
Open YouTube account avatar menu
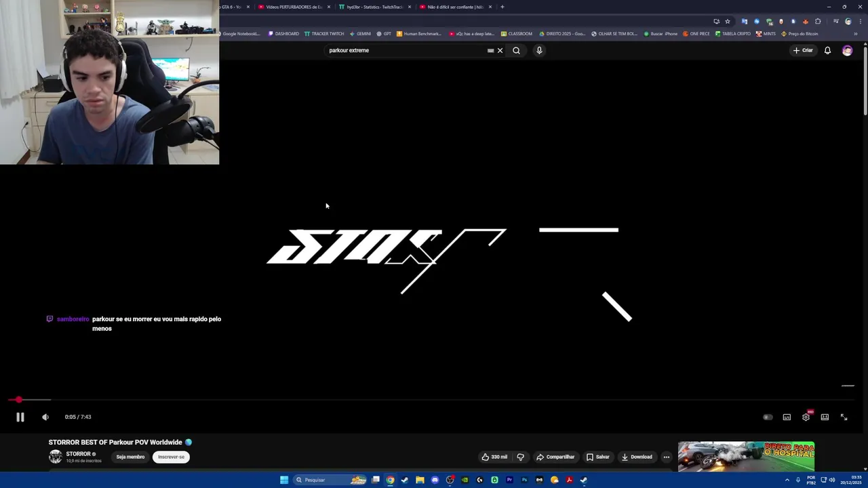click(x=847, y=50)
